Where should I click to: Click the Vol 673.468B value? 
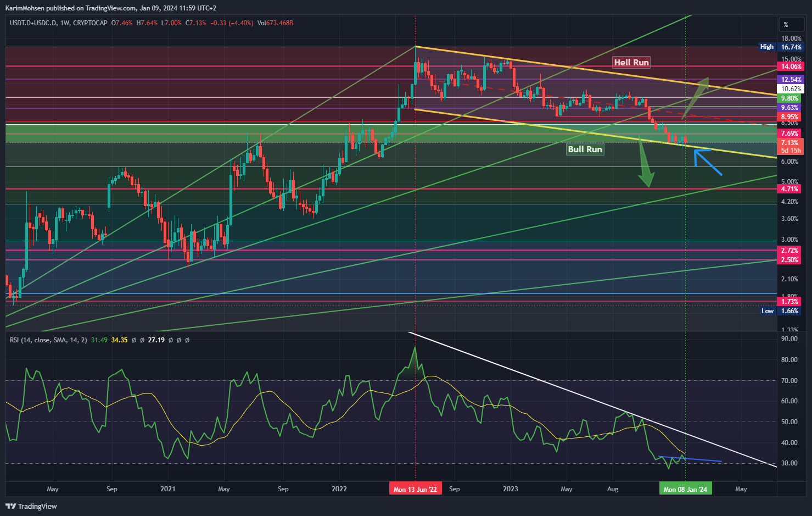coord(275,23)
